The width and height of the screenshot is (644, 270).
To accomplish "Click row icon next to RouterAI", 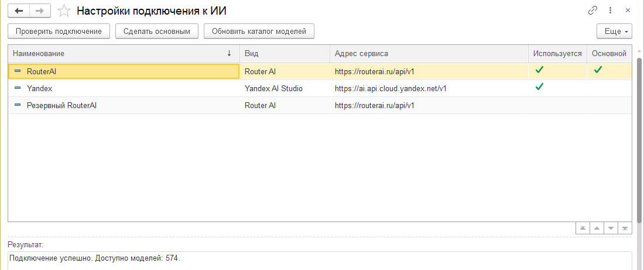I will coord(17,71).
